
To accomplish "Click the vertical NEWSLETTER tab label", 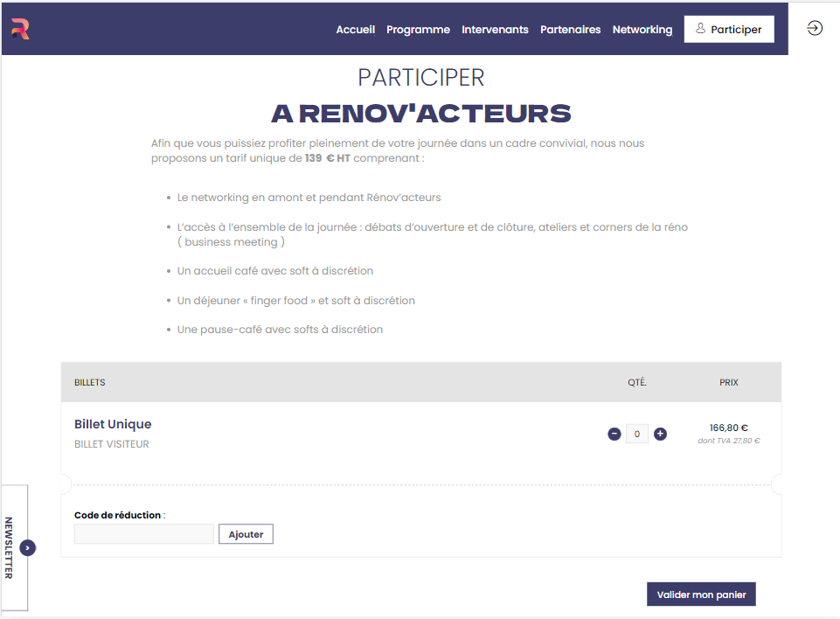I will point(9,547).
